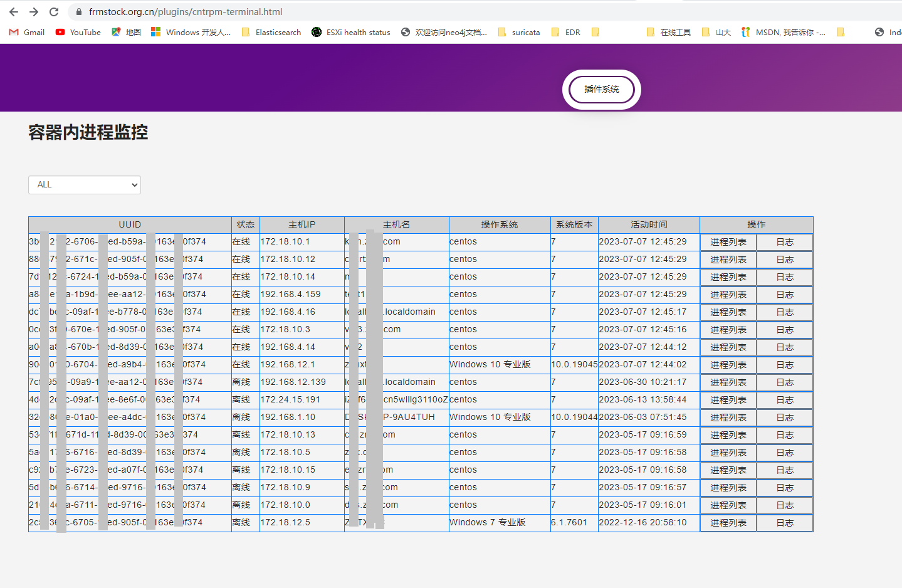This screenshot has width=902, height=588.
Task: Open 日志 for host 172.18.12.5
Action: 785,523
